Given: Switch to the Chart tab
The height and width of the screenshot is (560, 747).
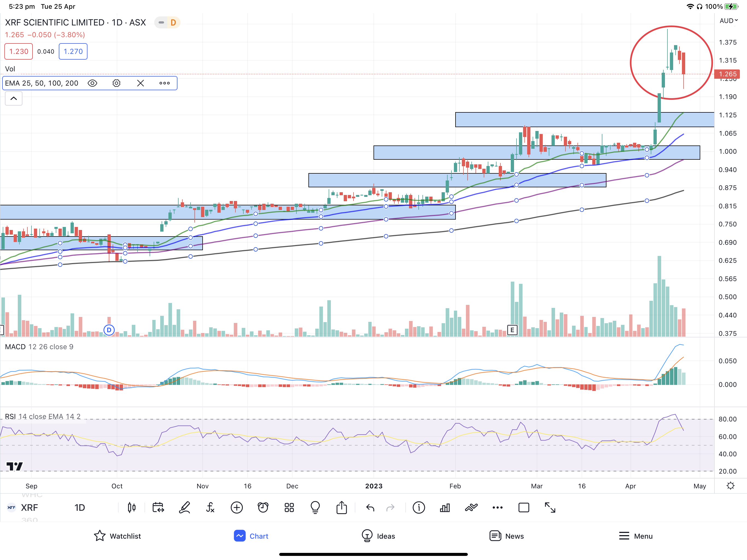Looking at the screenshot, I should [251, 536].
